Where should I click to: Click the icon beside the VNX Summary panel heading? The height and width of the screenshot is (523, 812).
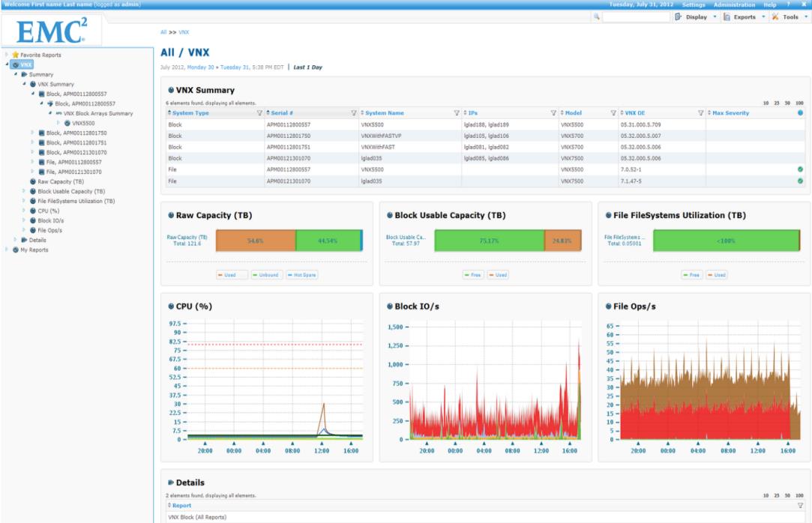point(171,90)
